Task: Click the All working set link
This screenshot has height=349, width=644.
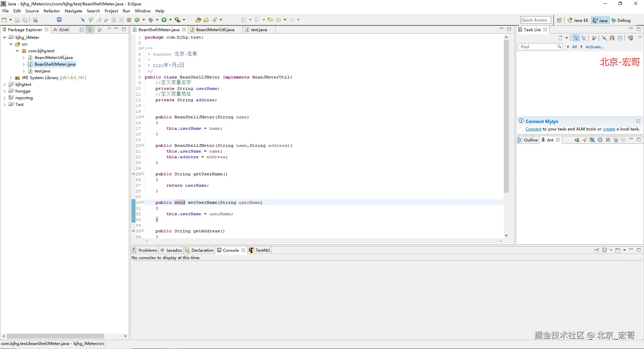Action: 575,47
